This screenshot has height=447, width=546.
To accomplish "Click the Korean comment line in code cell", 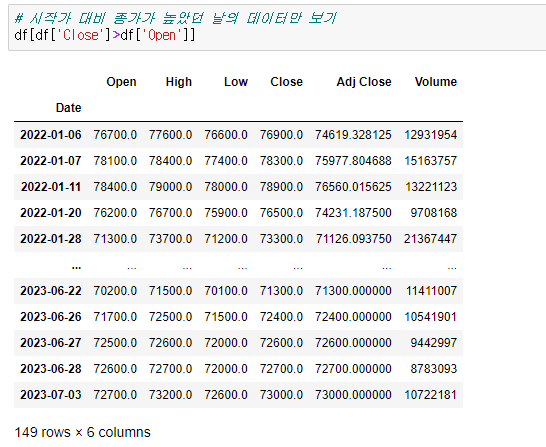I will coord(175,18).
